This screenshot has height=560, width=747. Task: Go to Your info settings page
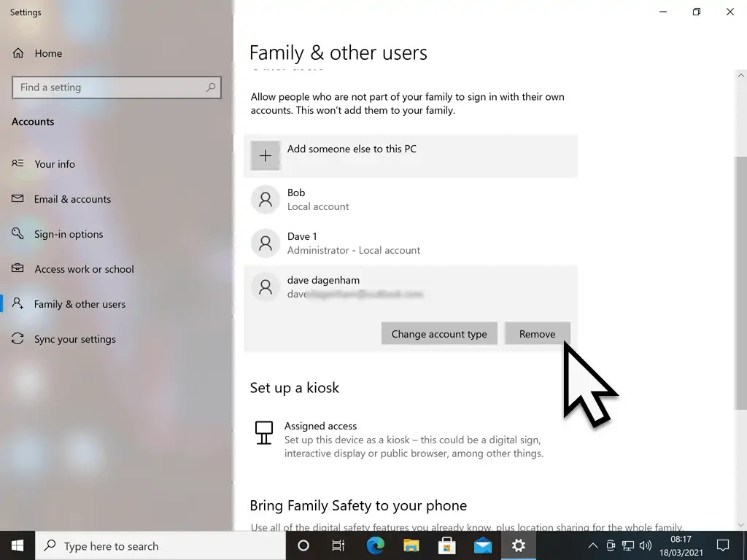pyautogui.click(x=55, y=164)
